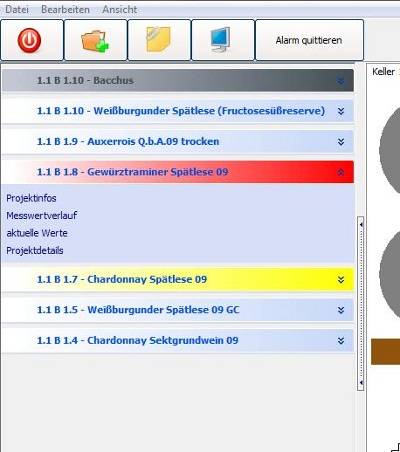Expand Weißburgunder Spätlese 09 GC chevron
This screenshot has width=400, height=452.
(341, 310)
